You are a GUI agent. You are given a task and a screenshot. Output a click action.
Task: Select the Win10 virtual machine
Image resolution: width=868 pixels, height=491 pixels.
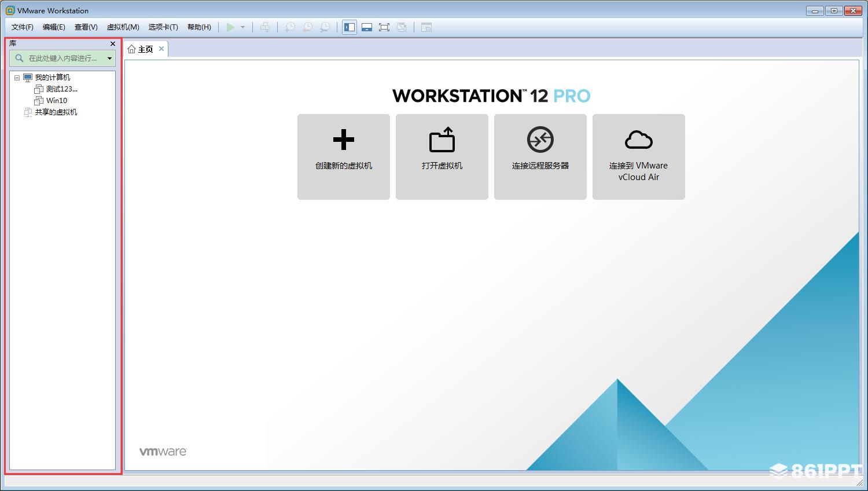pos(57,101)
